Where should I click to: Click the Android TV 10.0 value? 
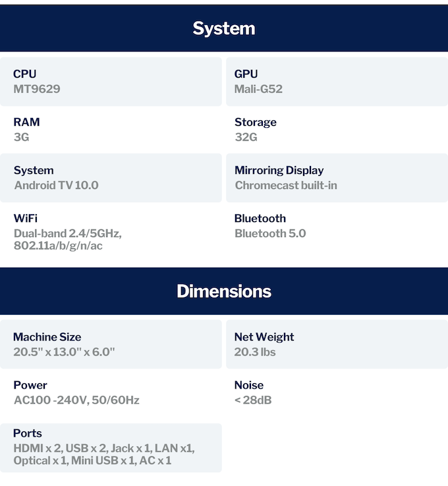click(57, 185)
